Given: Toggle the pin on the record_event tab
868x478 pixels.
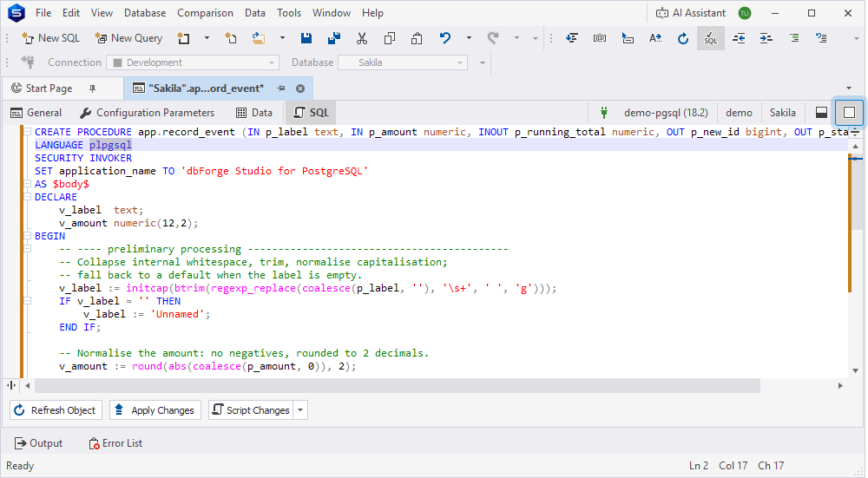Looking at the screenshot, I should (x=281, y=88).
